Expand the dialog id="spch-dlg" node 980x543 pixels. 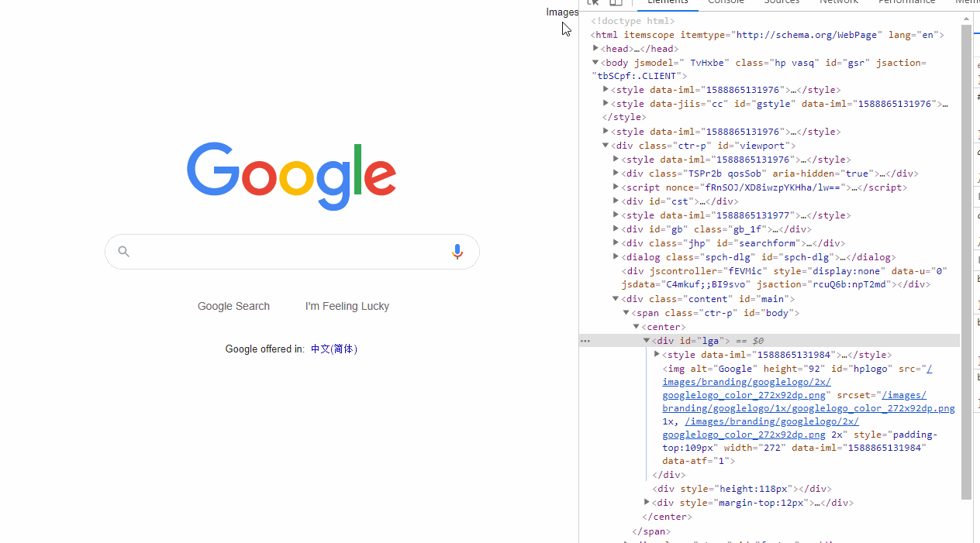[616, 256]
